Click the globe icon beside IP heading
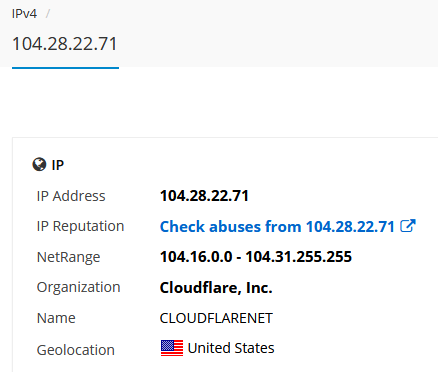The width and height of the screenshot is (438, 372). coord(39,164)
